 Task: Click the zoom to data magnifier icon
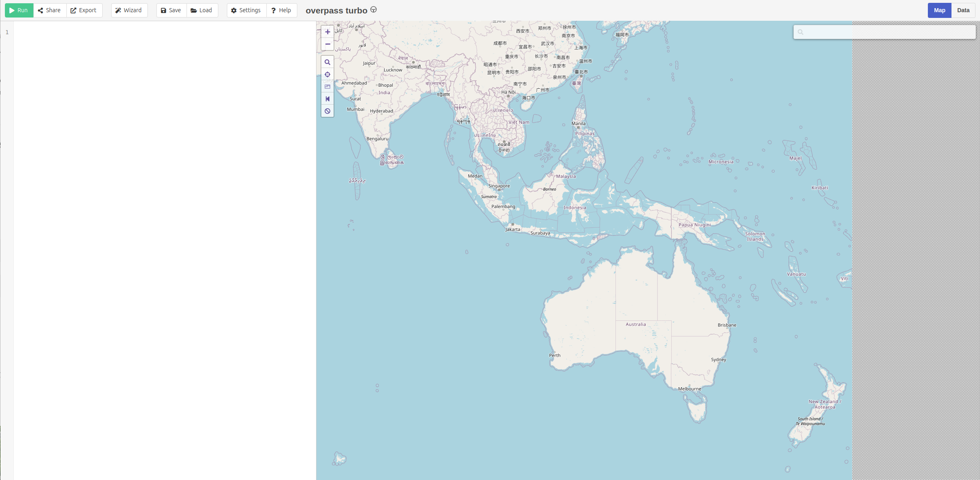click(327, 62)
